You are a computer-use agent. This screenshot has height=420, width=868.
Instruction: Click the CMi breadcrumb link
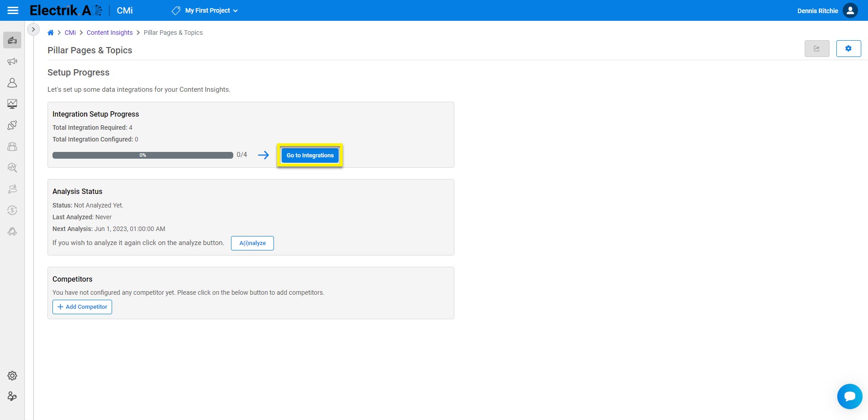[70, 32]
